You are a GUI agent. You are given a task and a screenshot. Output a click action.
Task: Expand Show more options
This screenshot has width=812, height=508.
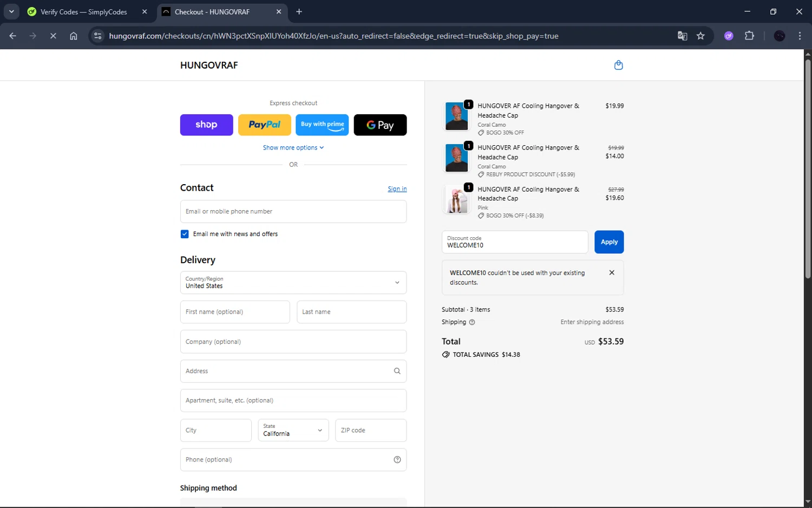coord(293,148)
